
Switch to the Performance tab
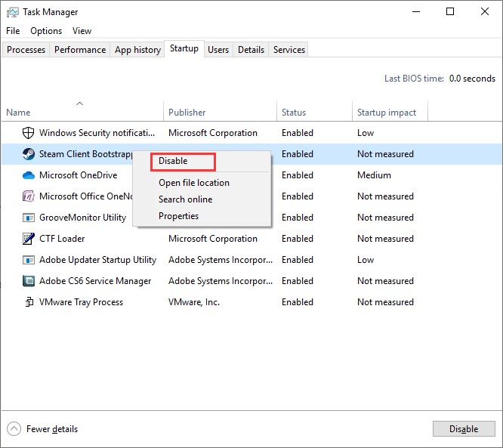click(x=80, y=50)
